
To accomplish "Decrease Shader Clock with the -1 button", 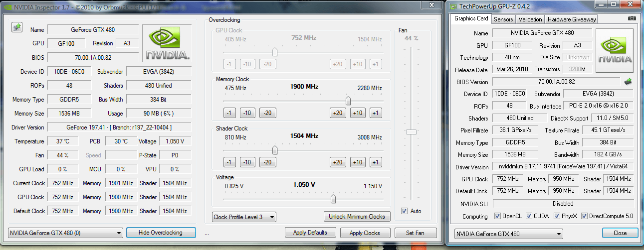I will [229, 162].
